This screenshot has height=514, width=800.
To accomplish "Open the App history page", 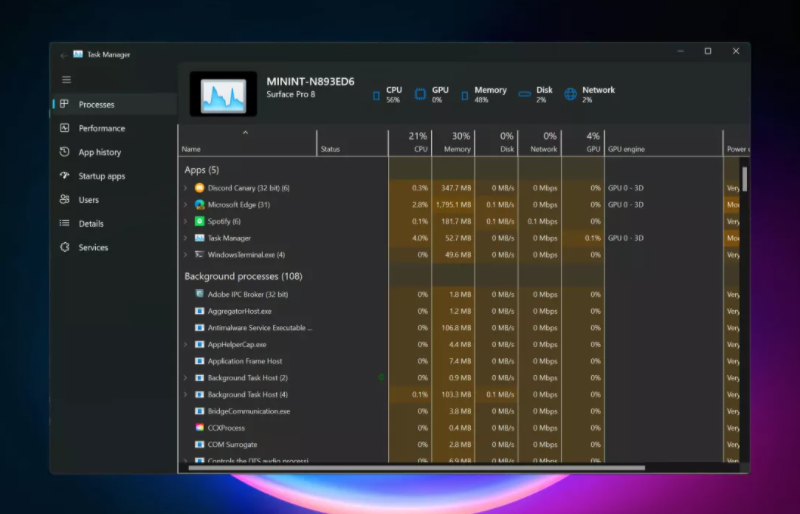I will pos(114,152).
